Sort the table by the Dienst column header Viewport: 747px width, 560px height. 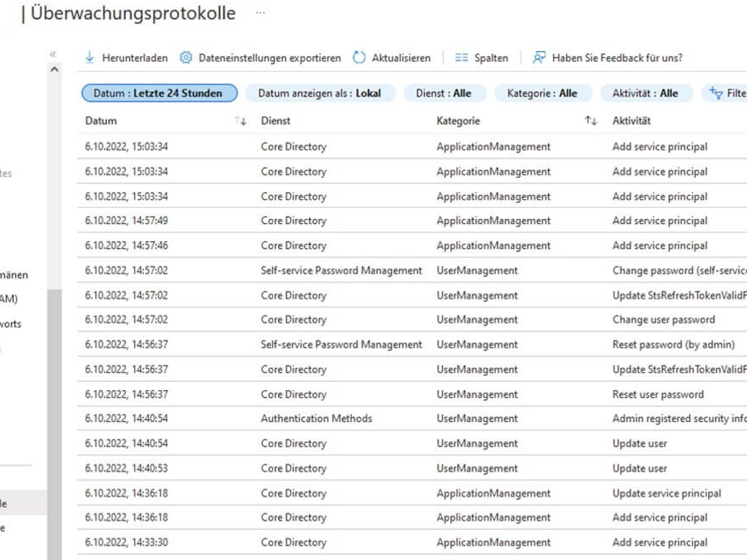275,121
